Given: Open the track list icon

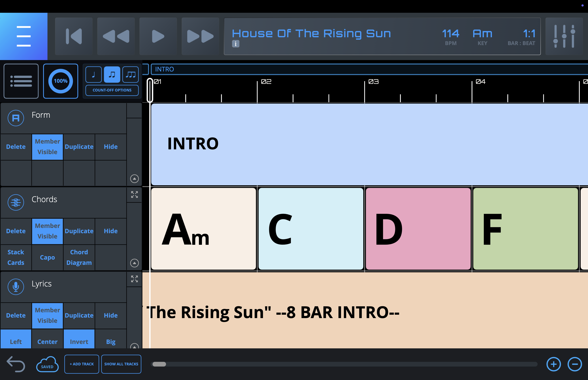Looking at the screenshot, I should point(21,81).
